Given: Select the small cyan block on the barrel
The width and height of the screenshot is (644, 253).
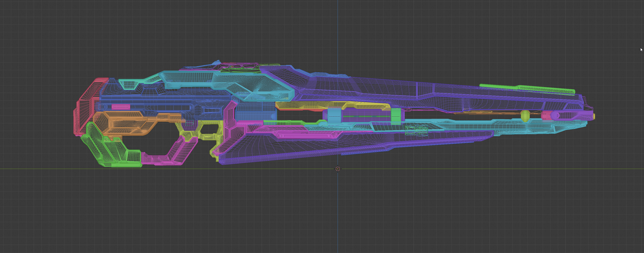Looking at the screenshot, I should (x=334, y=115).
